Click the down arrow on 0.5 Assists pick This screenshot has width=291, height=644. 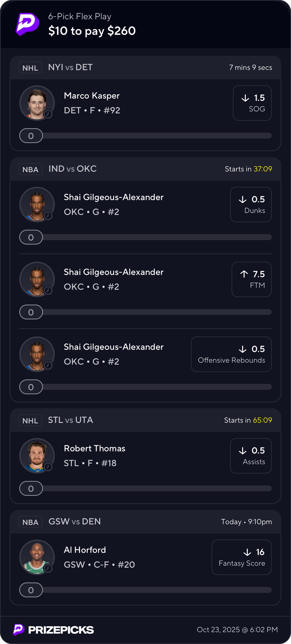[x=243, y=451]
